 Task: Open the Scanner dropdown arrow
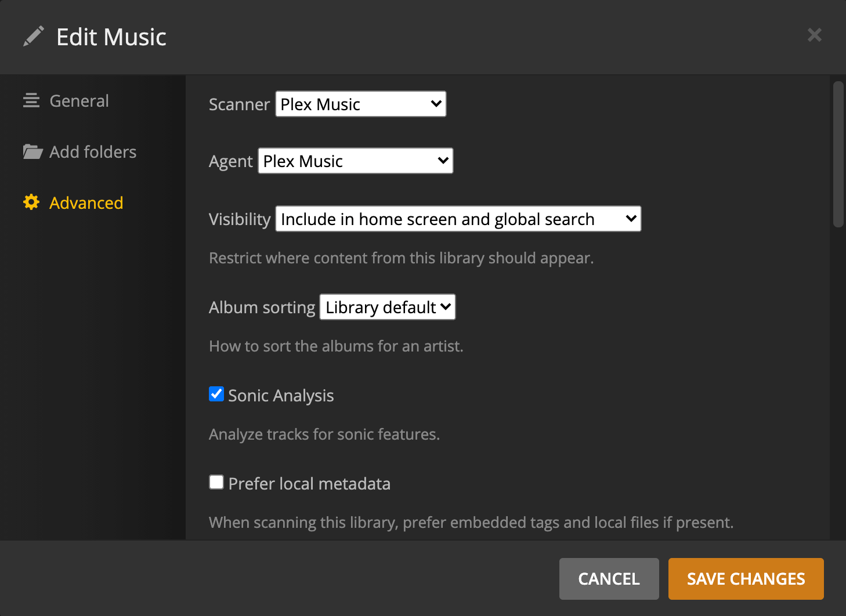click(x=435, y=104)
